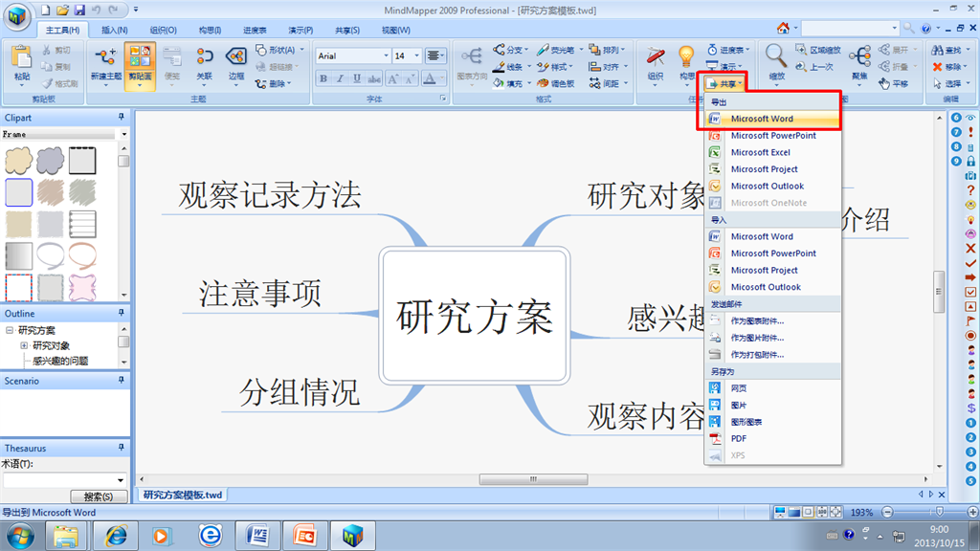The height and width of the screenshot is (551, 980).
Task: Open the Arial font name dropdown
Action: pyautogui.click(x=385, y=56)
